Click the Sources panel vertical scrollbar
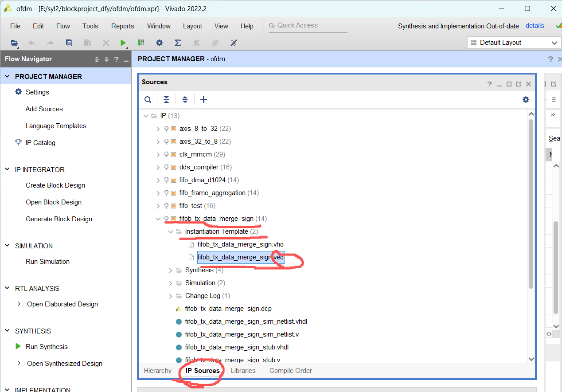The image size is (562, 392). (x=531, y=204)
